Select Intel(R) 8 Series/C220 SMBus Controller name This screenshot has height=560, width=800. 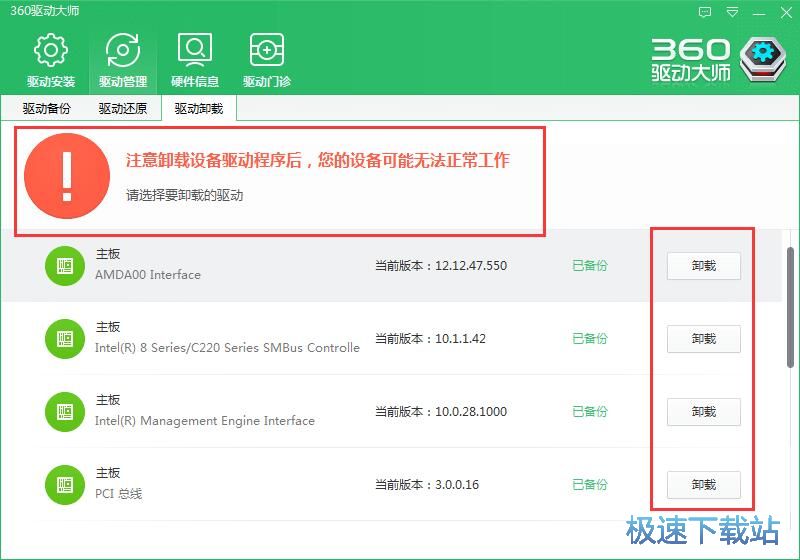(x=228, y=348)
